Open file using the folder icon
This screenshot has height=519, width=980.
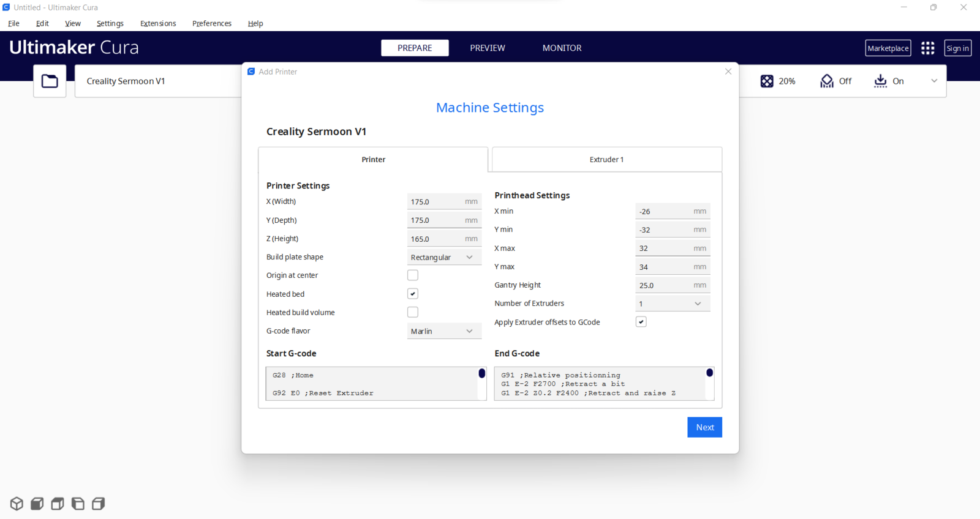[50, 81]
